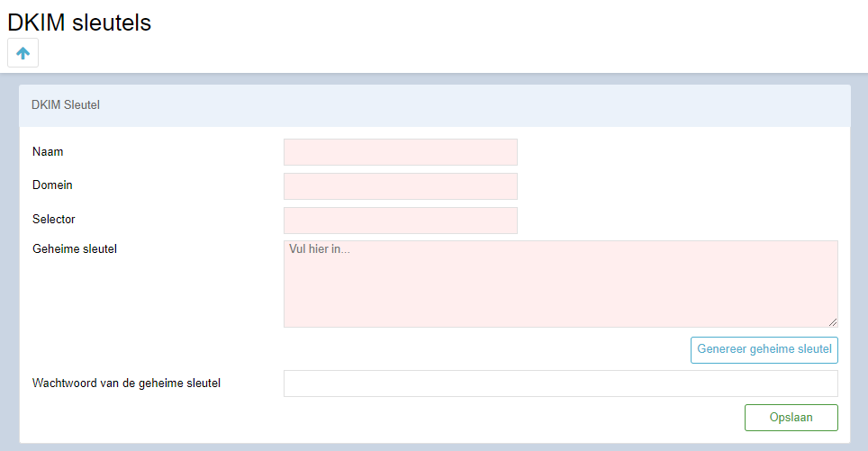Click the blue up arrow button
This screenshot has height=451, width=868.
tap(23, 53)
